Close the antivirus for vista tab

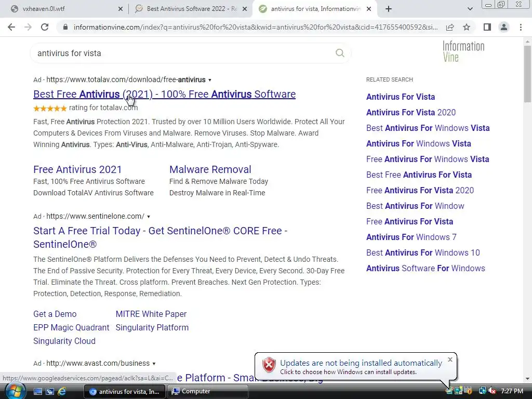click(369, 9)
